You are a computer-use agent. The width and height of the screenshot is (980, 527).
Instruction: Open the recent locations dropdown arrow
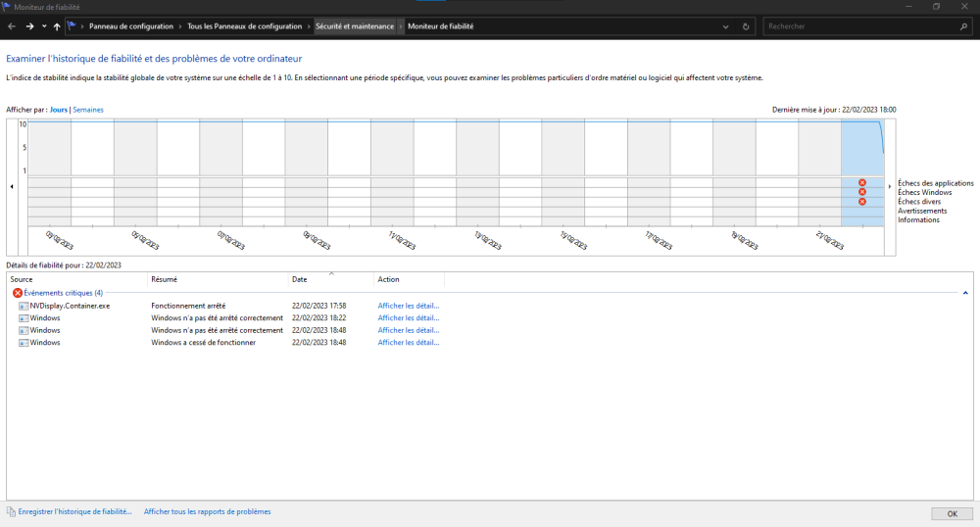pyautogui.click(x=44, y=26)
